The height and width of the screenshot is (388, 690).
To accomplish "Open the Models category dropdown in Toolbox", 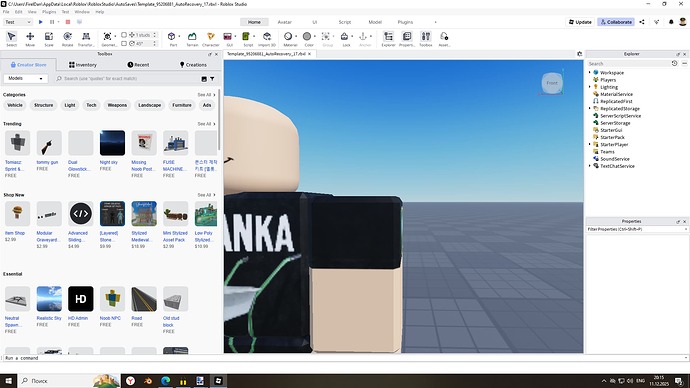I will [26, 79].
